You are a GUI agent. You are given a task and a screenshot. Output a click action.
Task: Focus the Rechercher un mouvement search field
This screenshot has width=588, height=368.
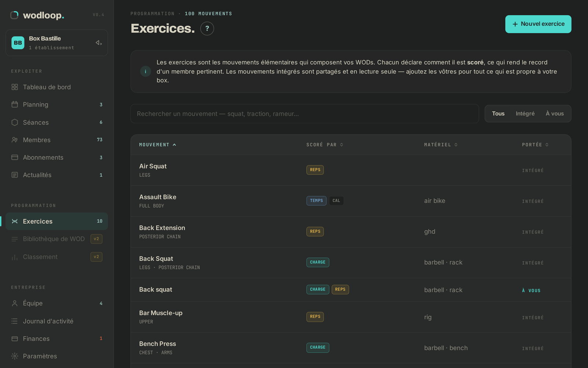click(305, 114)
